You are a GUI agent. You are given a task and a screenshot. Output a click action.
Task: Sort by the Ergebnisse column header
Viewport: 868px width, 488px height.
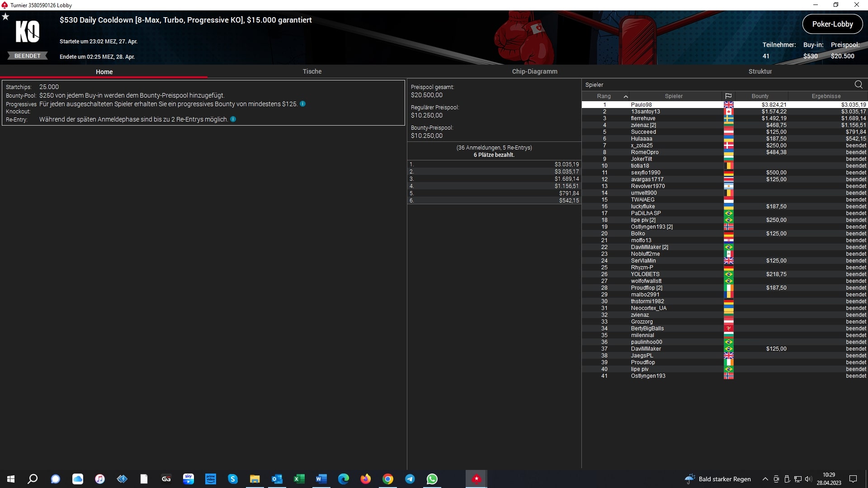coord(826,96)
